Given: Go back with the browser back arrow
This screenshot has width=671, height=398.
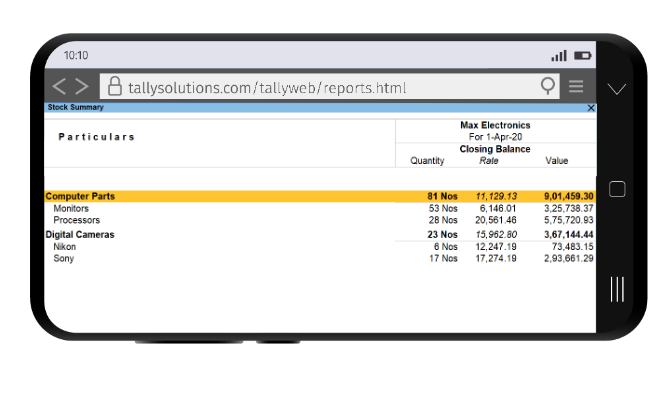Looking at the screenshot, I should 59,86.
